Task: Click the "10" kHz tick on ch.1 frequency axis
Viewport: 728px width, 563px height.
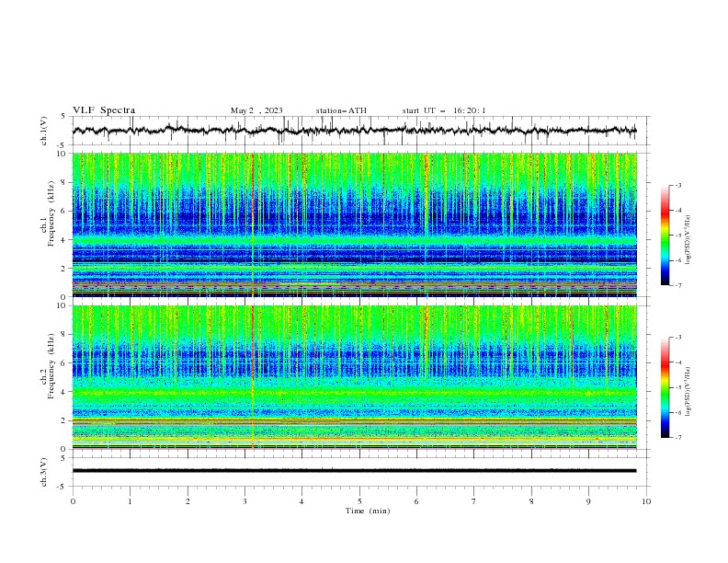Action: (x=62, y=154)
